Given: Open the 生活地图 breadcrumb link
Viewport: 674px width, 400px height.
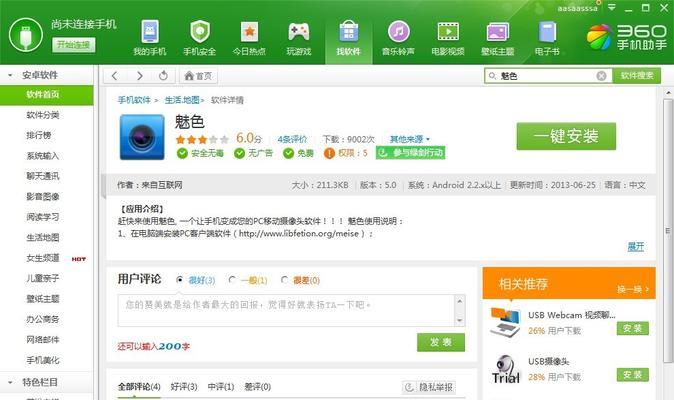Looking at the screenshot, I should (x=182, y=100).
